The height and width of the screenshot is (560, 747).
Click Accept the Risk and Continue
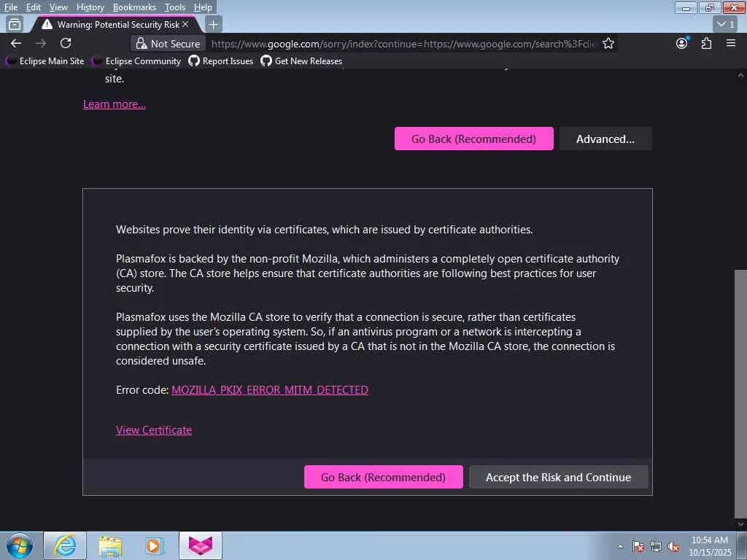point(558,477)
